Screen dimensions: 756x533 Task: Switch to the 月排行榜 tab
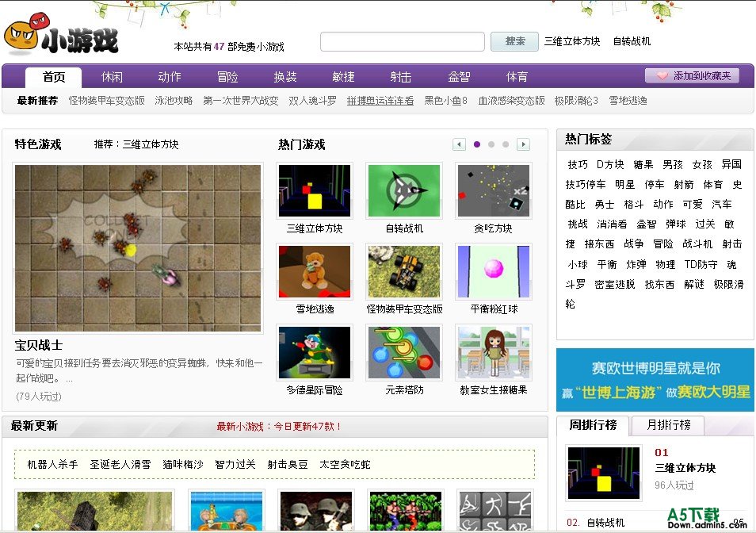pos(668,425)
